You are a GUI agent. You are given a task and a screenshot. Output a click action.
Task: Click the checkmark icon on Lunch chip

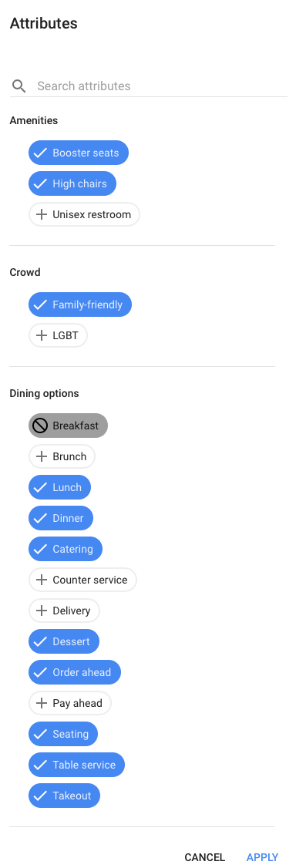40,488
